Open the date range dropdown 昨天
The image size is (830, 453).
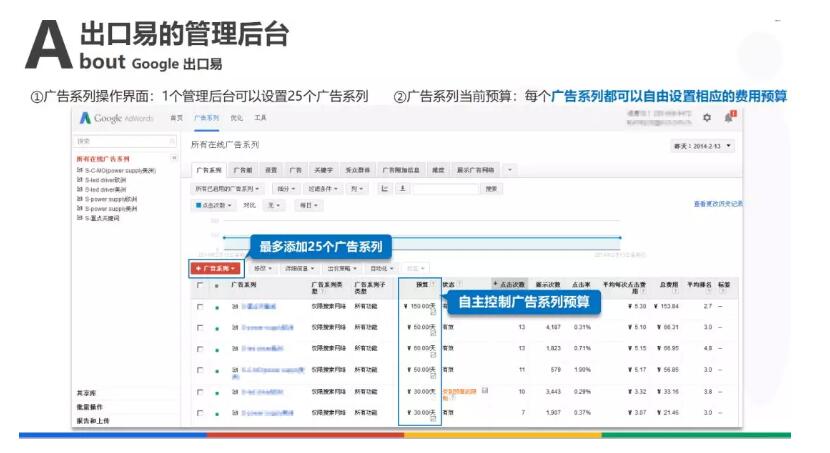(x=704, y=146)
